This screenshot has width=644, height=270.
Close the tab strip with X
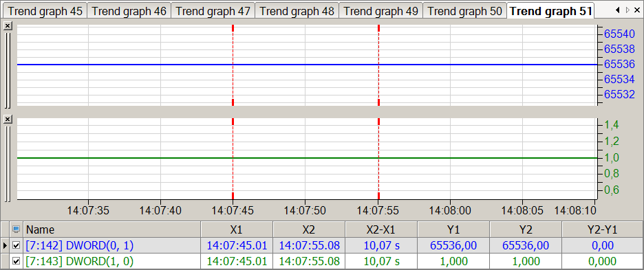[x=636, y=10]
